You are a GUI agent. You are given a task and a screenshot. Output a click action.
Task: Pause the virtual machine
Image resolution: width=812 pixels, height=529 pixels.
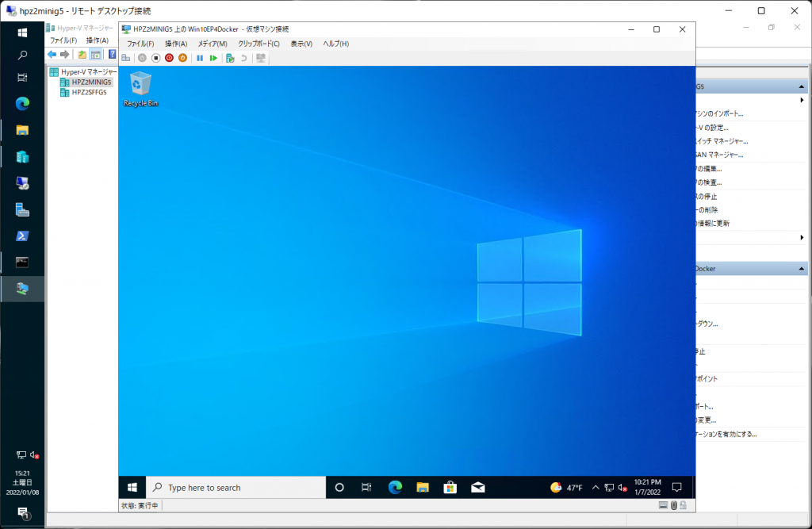[200, 58]
